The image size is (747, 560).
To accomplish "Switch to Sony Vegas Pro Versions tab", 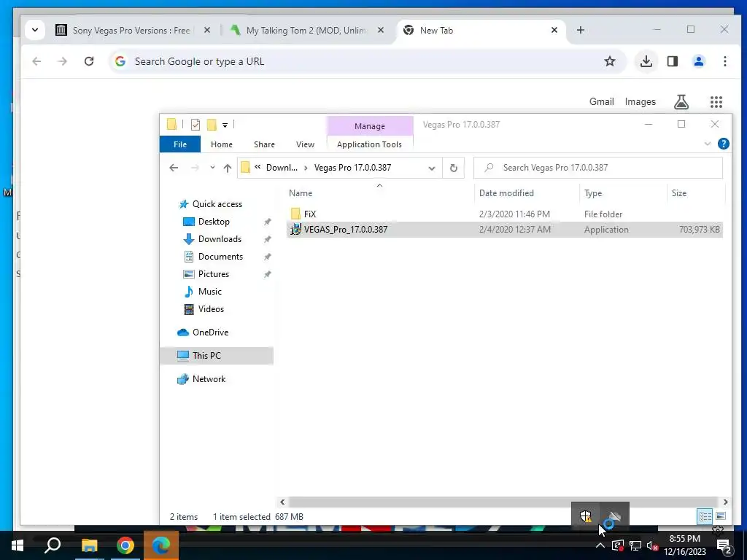I will point(133,31).
